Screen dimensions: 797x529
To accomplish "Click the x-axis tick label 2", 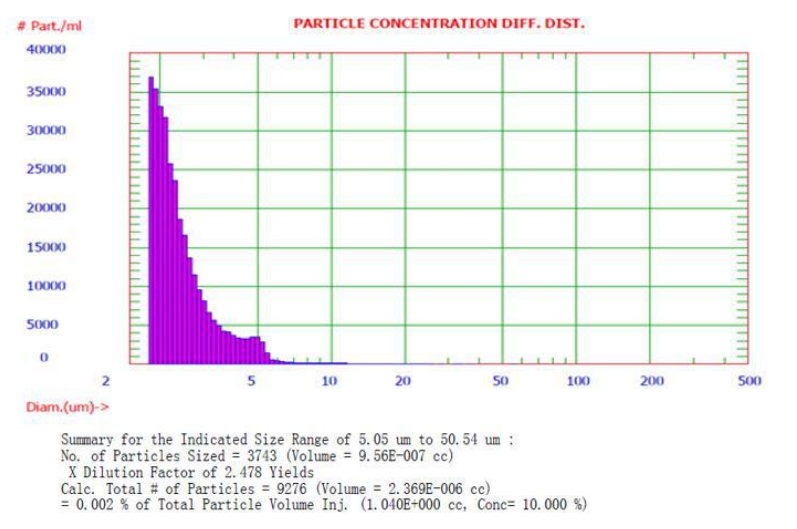I will 106,381.
